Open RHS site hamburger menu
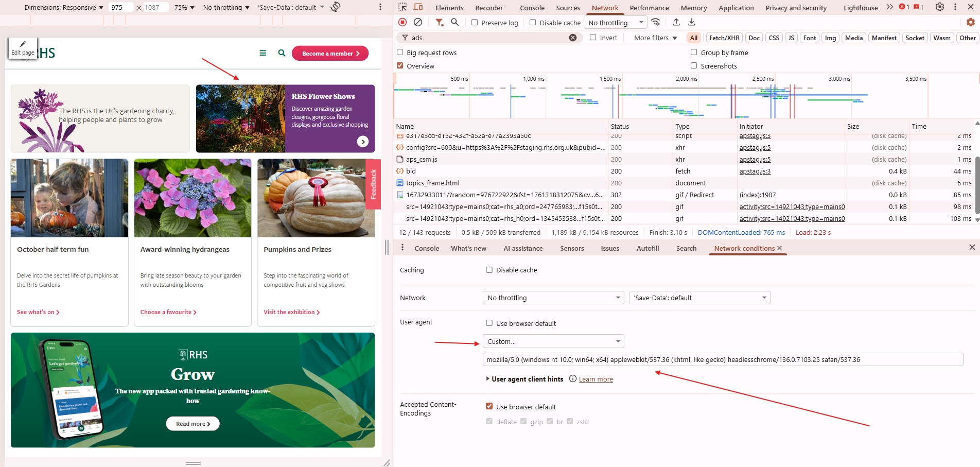Image resolution: width=980 pixels, height=467 pixels. click(x=263, y=53)
